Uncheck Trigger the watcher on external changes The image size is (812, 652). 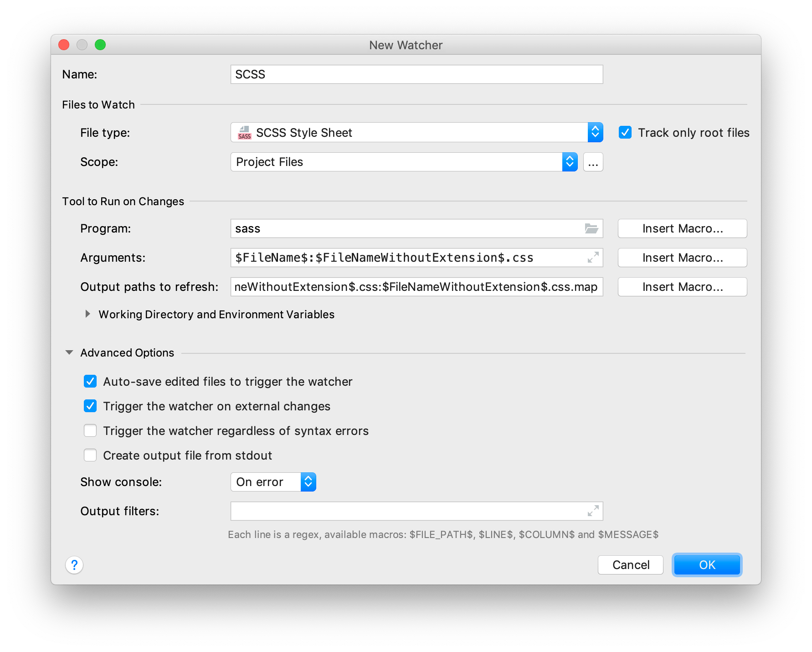(90, 406)
